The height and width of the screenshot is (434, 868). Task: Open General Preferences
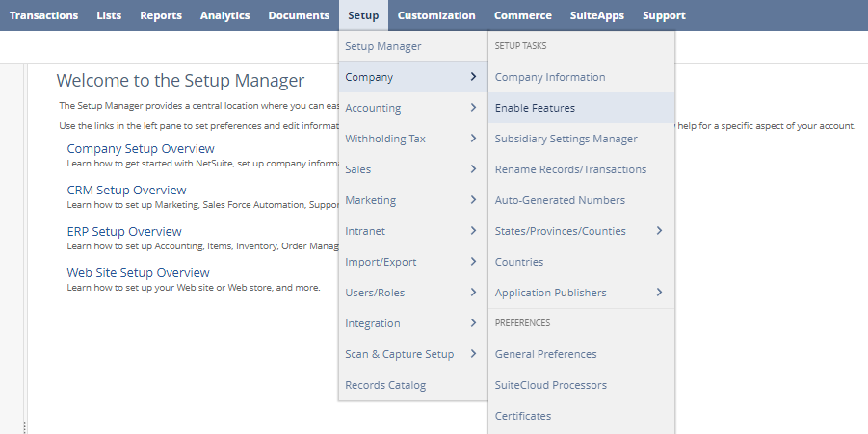coord(581,354)
